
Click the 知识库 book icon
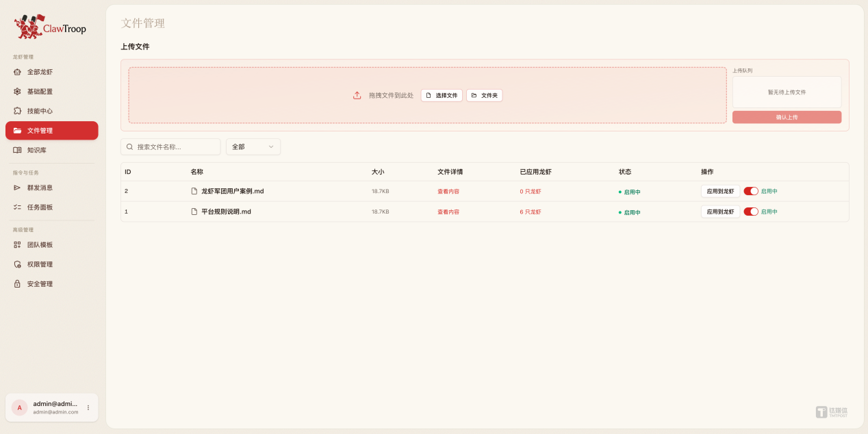pos(17,150)
